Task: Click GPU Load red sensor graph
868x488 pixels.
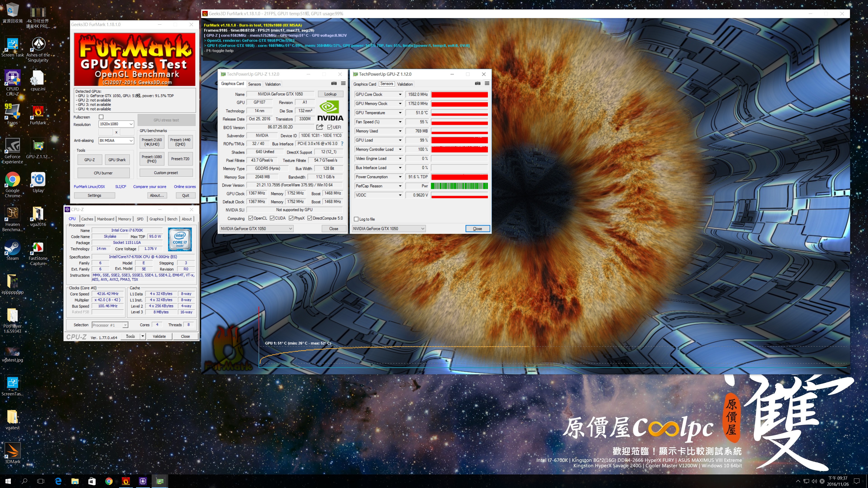Action: (x=459, y=140)
